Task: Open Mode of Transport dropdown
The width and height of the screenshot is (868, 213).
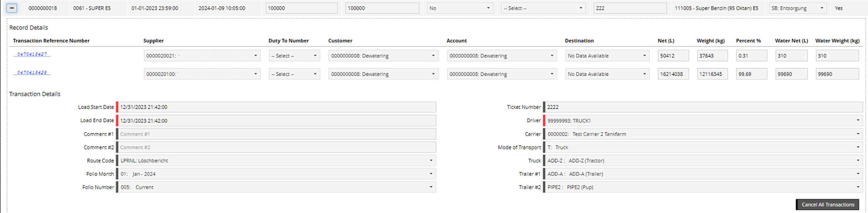Action: pos(702,147)
